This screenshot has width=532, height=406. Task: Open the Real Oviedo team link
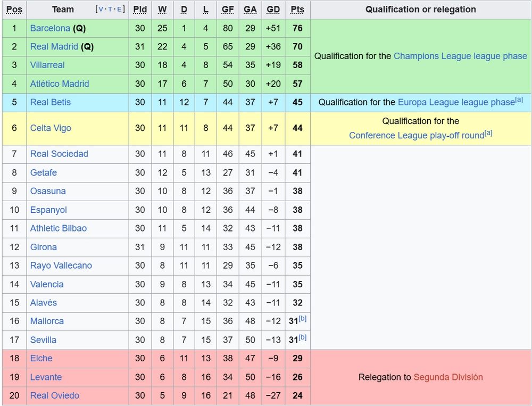[55, 396]
